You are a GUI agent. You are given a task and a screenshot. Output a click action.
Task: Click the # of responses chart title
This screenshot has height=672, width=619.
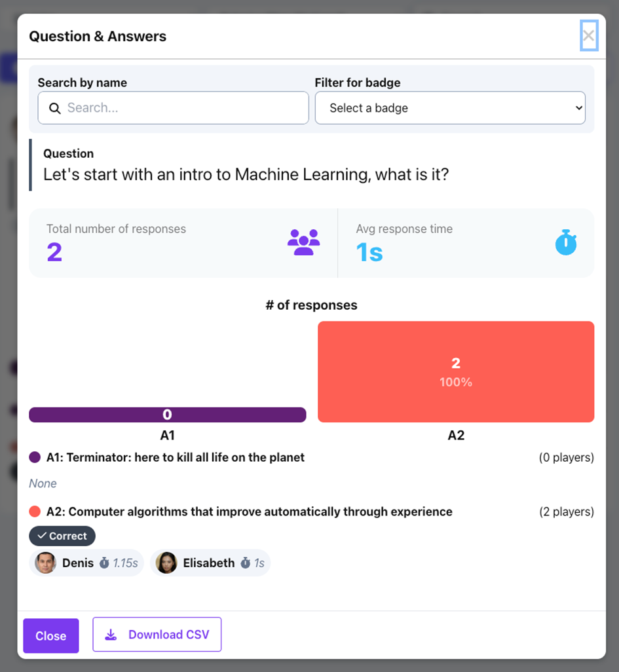click(x=312, y=305)
